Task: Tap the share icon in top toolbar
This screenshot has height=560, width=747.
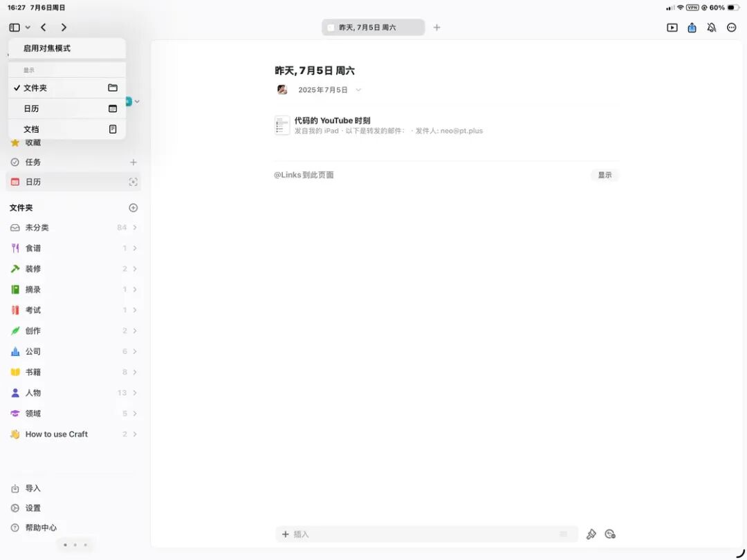Action: coord(692,28)
